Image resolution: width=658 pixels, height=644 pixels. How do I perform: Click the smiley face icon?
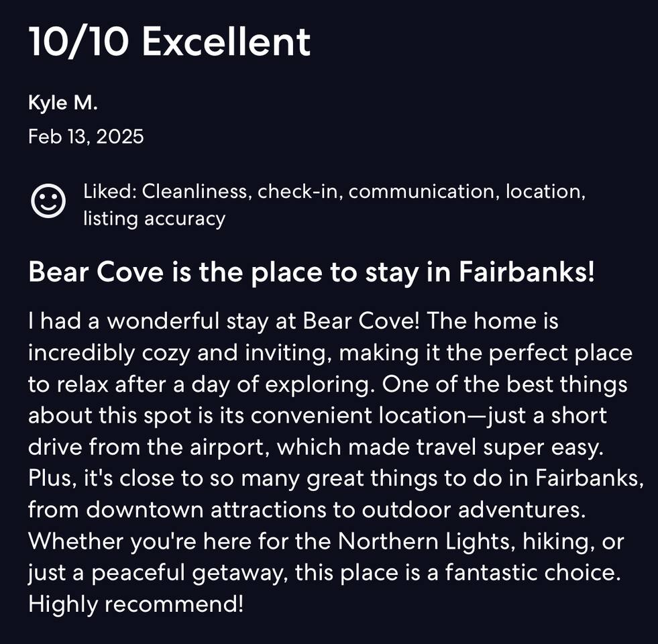pos(49,201)
